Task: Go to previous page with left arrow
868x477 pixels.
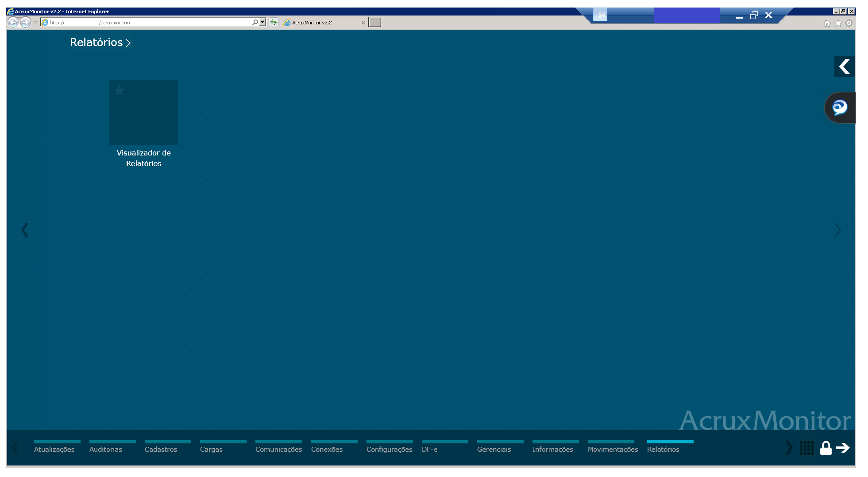Action: (x=25, y=230)
